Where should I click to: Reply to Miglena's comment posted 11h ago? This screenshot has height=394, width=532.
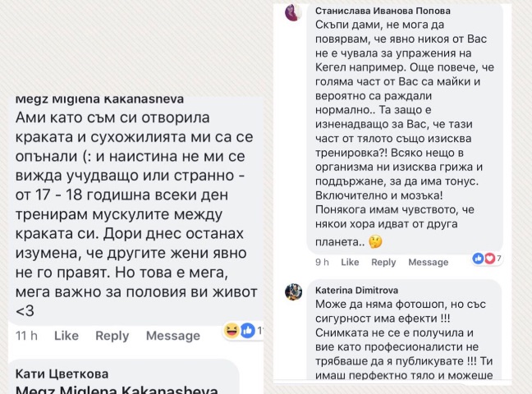112,336
